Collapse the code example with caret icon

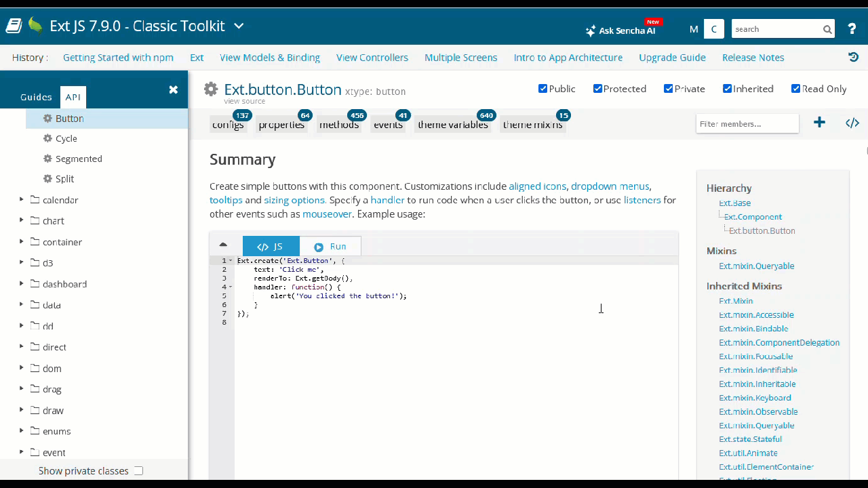[x=223, y=245]
